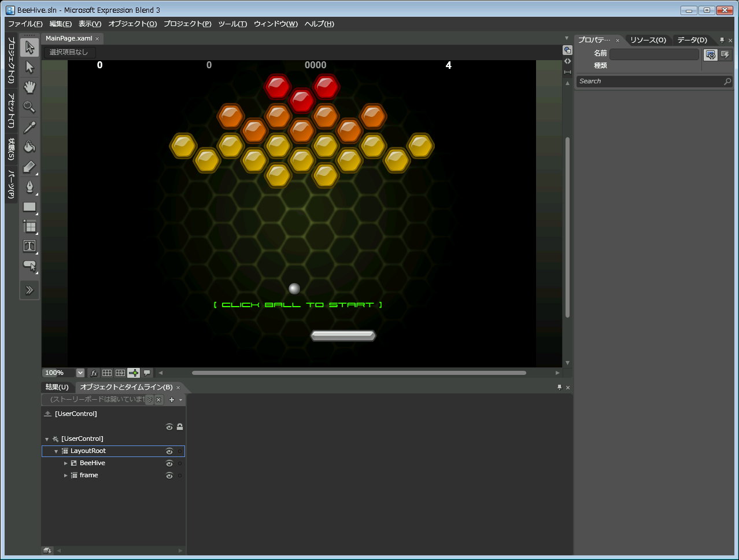Select the Pen tool
Image resolution: width=739 pixels, height=560 pixels.
pyautogui.click(x=29, y=186)
